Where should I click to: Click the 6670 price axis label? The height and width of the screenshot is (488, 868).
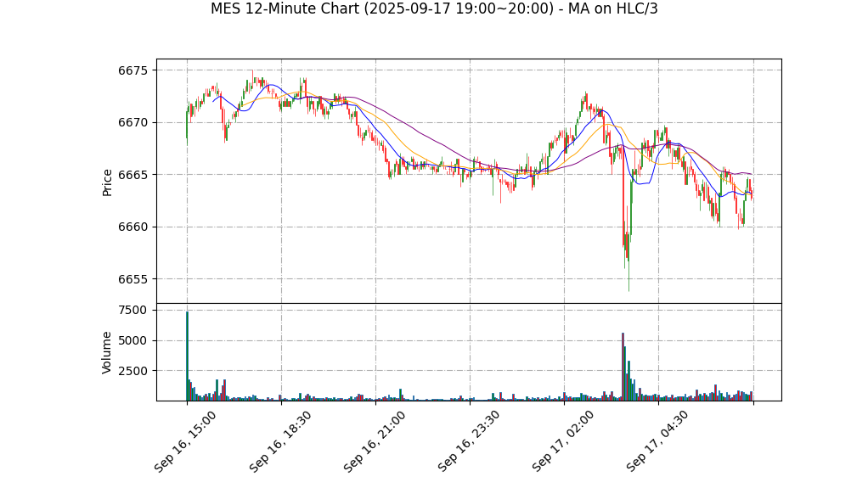tap(133, 122)
